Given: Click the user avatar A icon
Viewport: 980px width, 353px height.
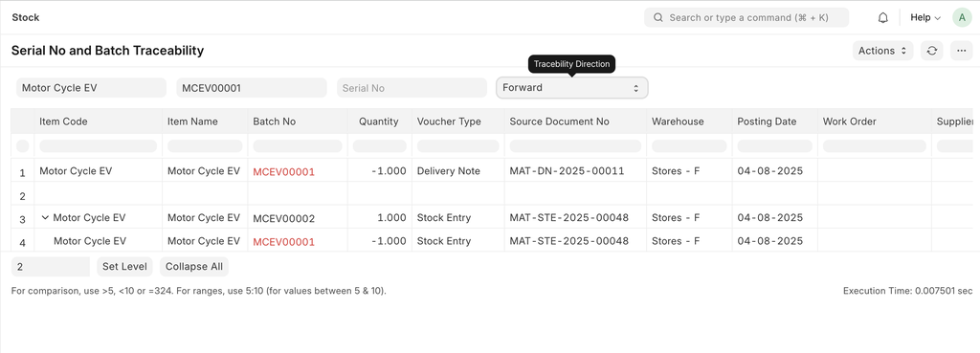Looking at the screenshot, I should click(962, 17).
